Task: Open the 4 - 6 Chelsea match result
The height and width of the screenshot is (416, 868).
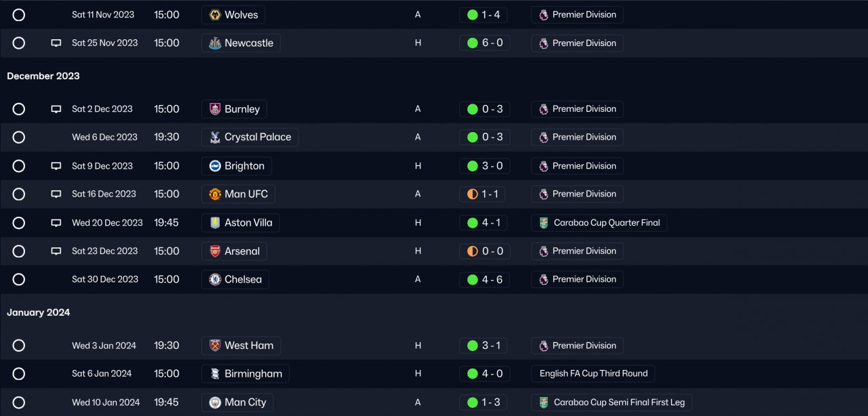Action: [x=484, y=280]
